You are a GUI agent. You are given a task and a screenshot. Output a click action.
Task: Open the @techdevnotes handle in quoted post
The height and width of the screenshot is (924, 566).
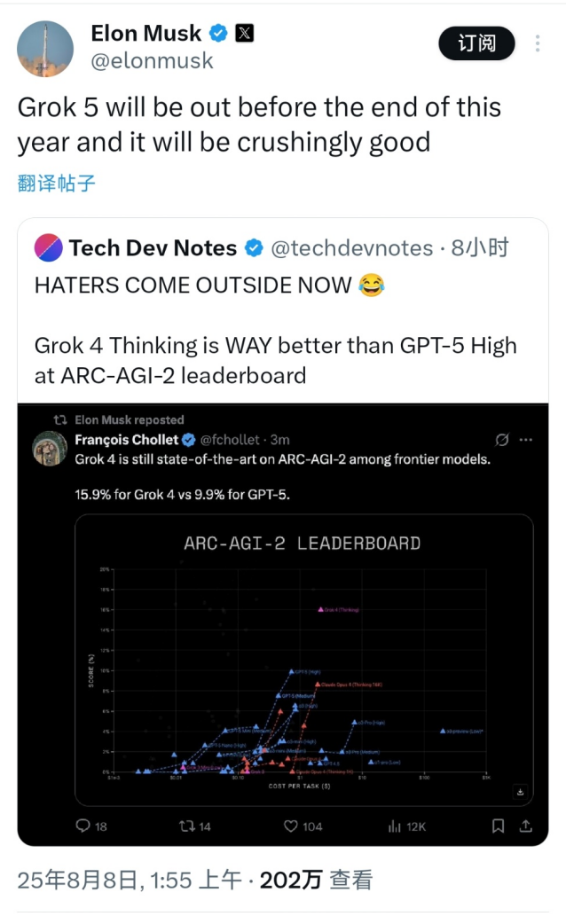[x=351, y=248]
